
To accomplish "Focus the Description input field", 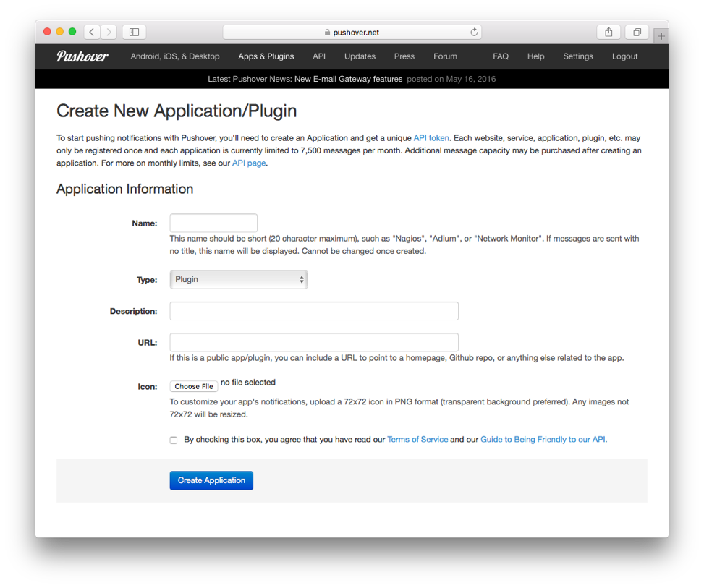I will (x=314, y=311).
